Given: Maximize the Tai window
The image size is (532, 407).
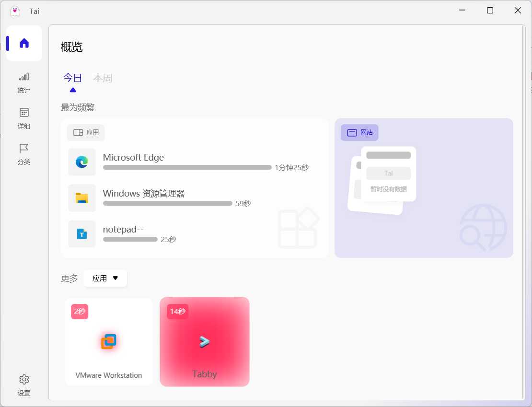Looking at the screenshot, I should click(x=490, y=10).
